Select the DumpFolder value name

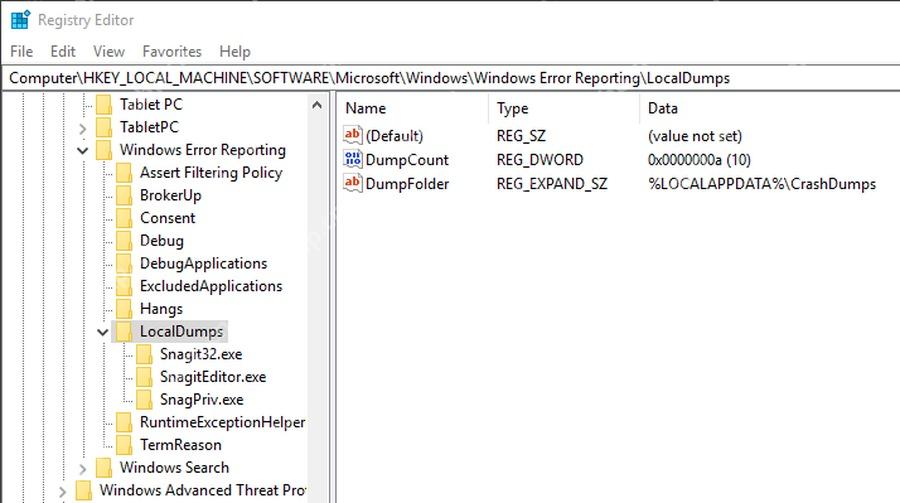pos(407,184)
